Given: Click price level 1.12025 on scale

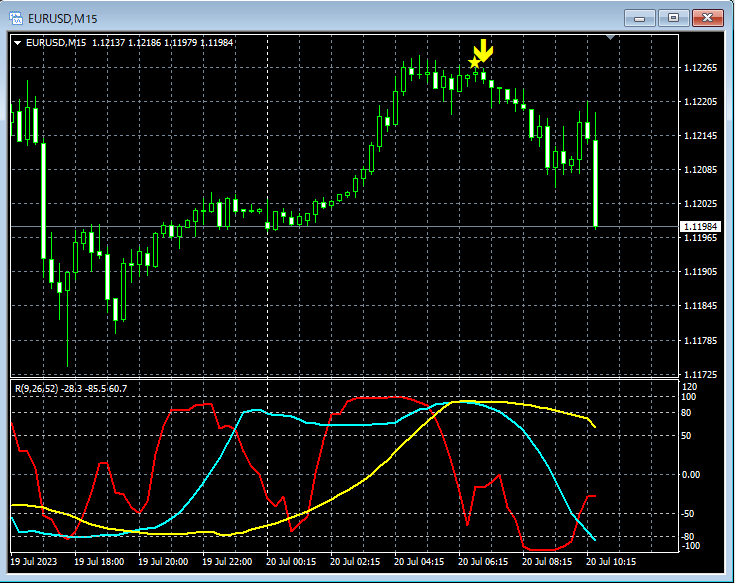Looking at the screenshot, I should click(x=700, y=204).
